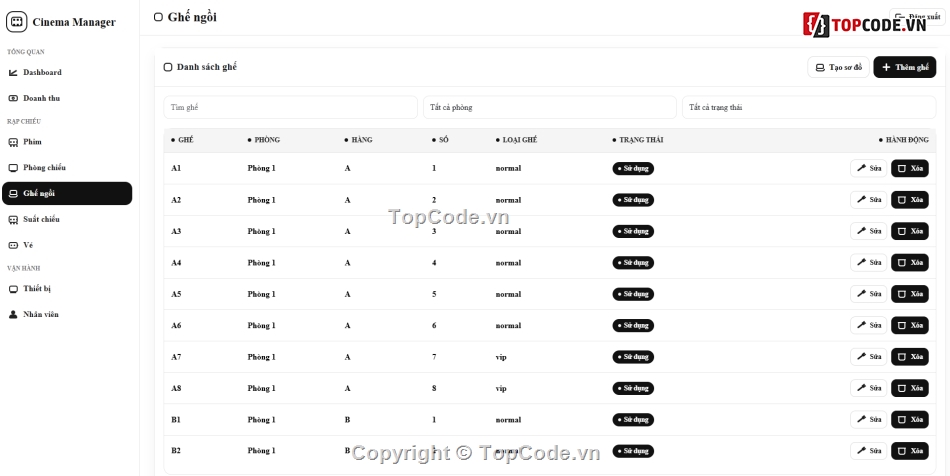This screenshot has width=950, height=476.
Task: Select the Ghế ngồi menu item
Action: coord(67,193)
